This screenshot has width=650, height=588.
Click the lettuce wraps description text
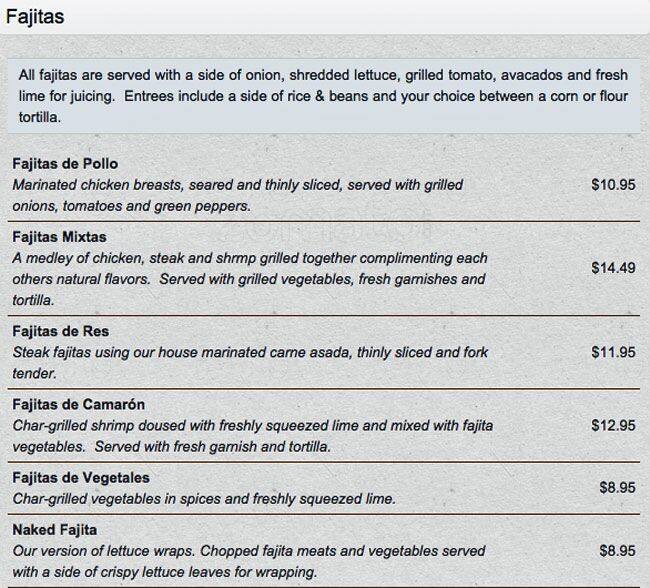click(x=249, y=561)
